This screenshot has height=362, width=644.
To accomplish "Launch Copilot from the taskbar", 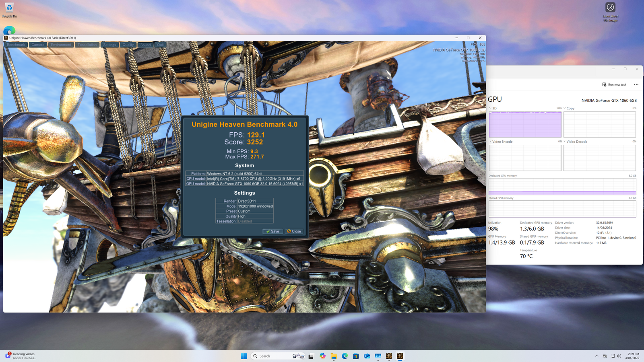I will 322,356.
